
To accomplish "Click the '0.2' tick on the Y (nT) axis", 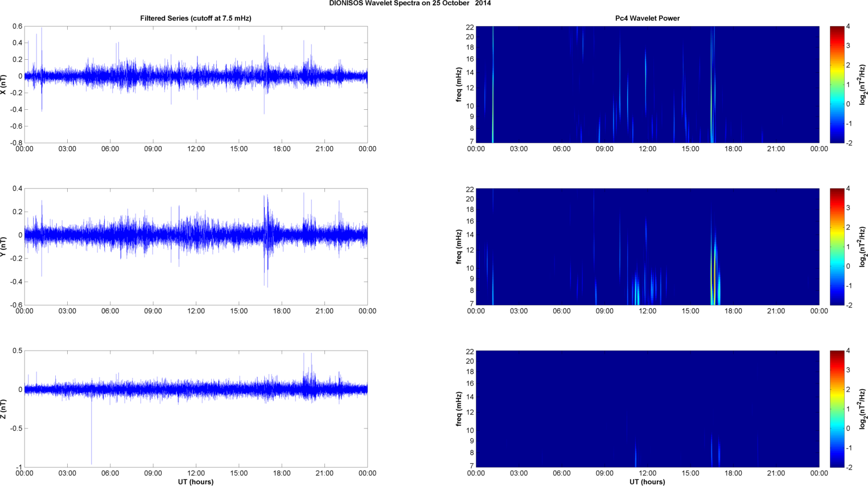I will click(x=18, y=212).
